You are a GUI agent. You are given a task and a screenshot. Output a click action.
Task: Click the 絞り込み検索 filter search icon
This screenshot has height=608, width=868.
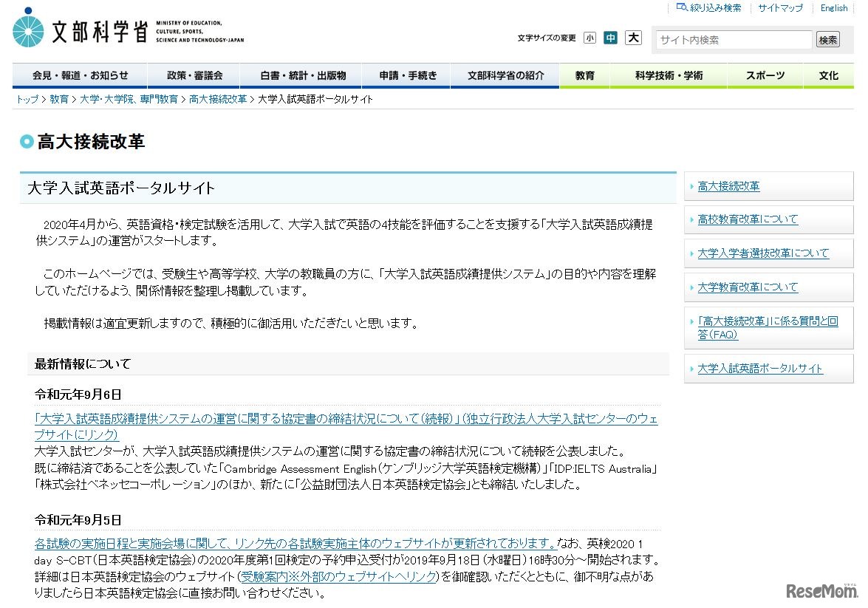pos(681,7)
